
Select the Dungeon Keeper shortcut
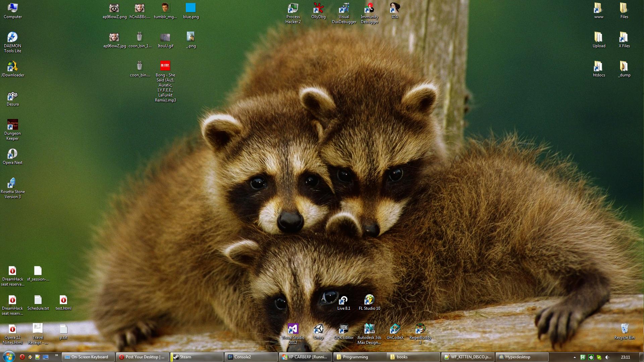click(x=12, y=125)
